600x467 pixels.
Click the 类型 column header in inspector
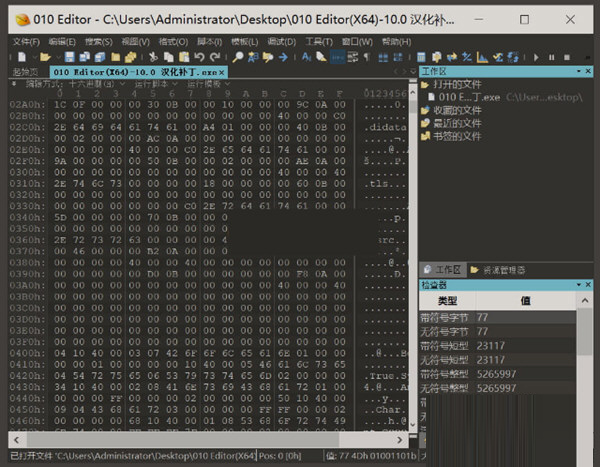point(447,300)
